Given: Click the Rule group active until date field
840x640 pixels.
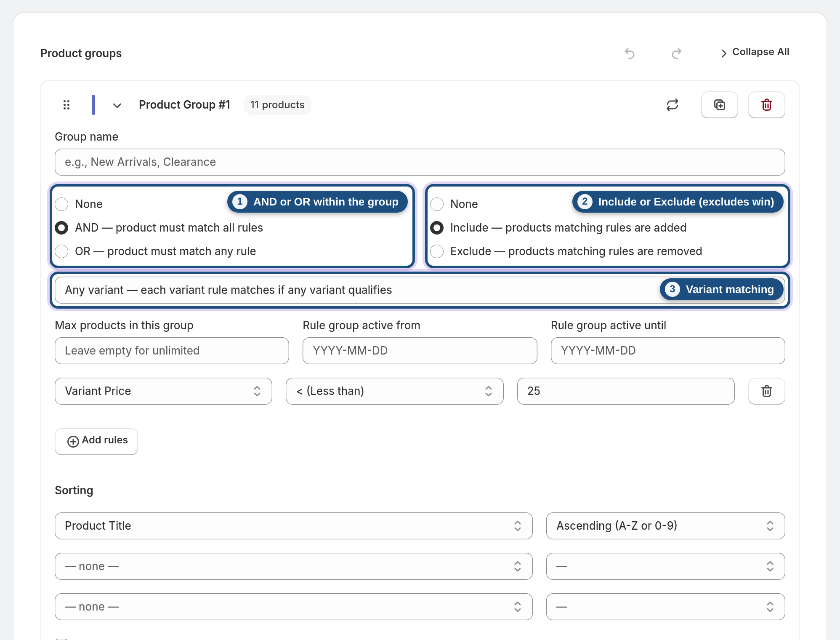Looking at the screenshot, I should tap(667, 351).
